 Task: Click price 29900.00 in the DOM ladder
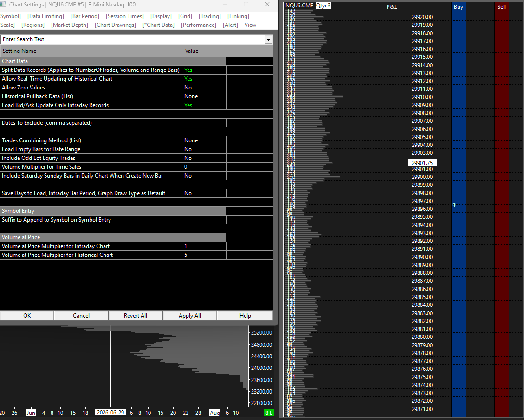click(x=422, y=177)
